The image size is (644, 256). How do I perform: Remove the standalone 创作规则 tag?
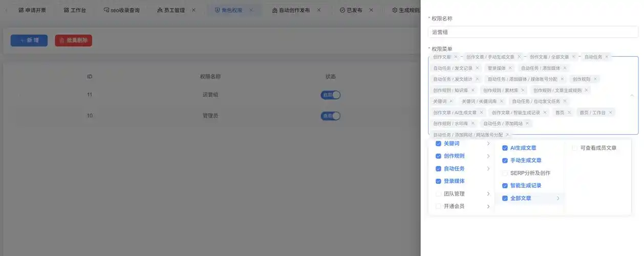pyautogui.click(x=595, y=79)
